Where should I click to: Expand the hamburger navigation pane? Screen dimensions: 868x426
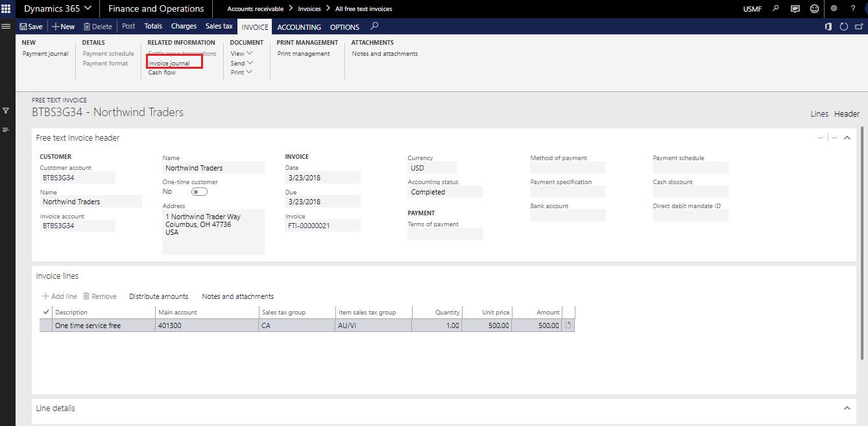pyautogui.click(x=7, y=27)
